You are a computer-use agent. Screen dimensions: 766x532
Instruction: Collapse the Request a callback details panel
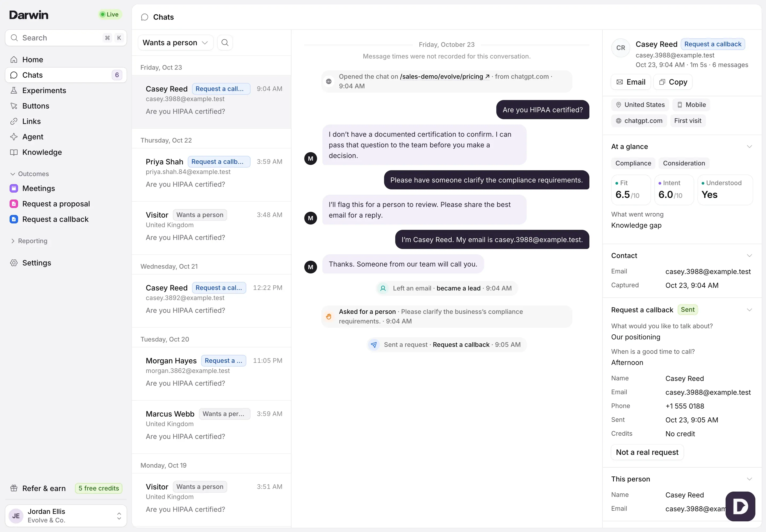click(749, 310)
